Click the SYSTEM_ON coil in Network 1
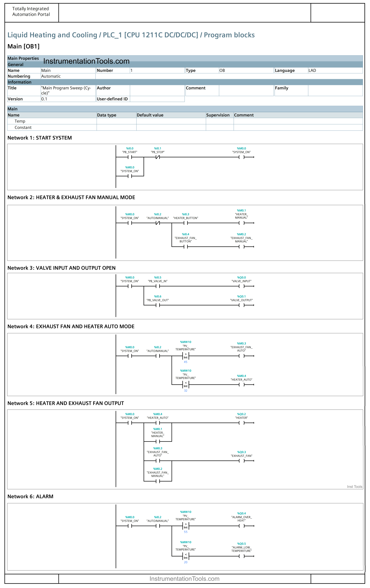Screen dimensions: 370x588 [241, 157]
